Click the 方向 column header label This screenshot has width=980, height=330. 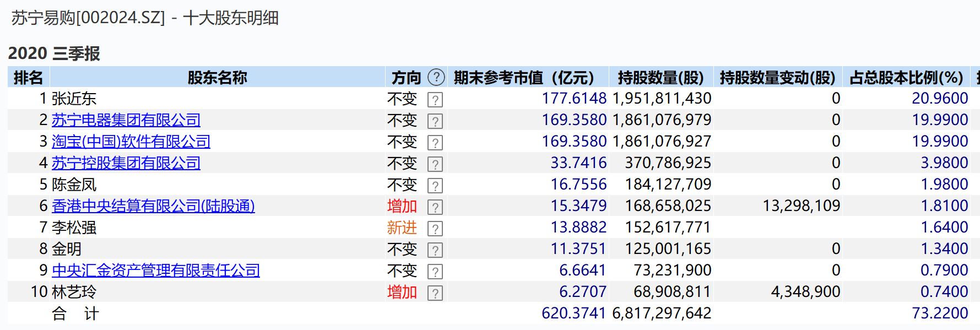coord(407,78)
